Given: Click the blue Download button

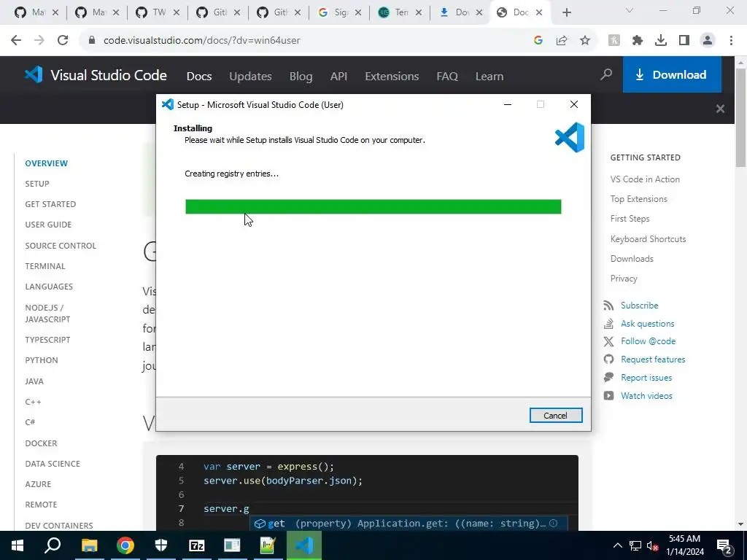Looking at the screenshot, I should pyautogui.click(x=672, y=75).
